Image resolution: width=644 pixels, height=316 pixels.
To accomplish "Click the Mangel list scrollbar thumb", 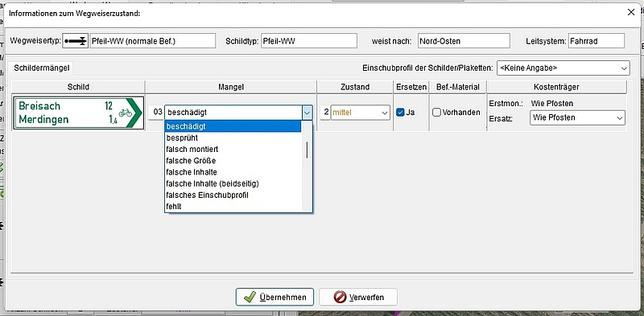I will 307,150.
